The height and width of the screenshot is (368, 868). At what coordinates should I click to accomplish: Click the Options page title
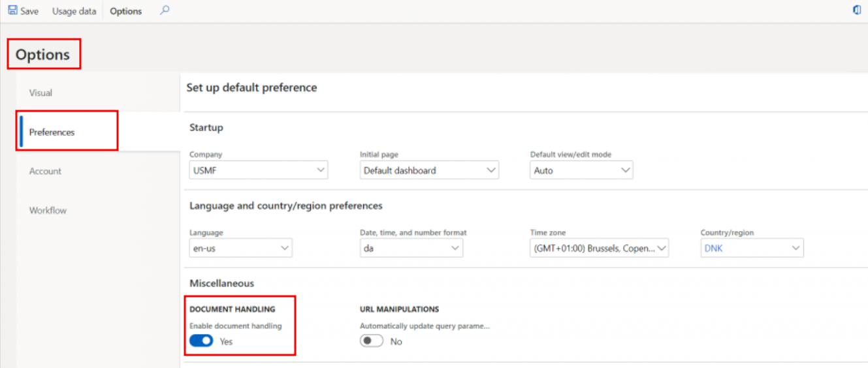point(42,55)
